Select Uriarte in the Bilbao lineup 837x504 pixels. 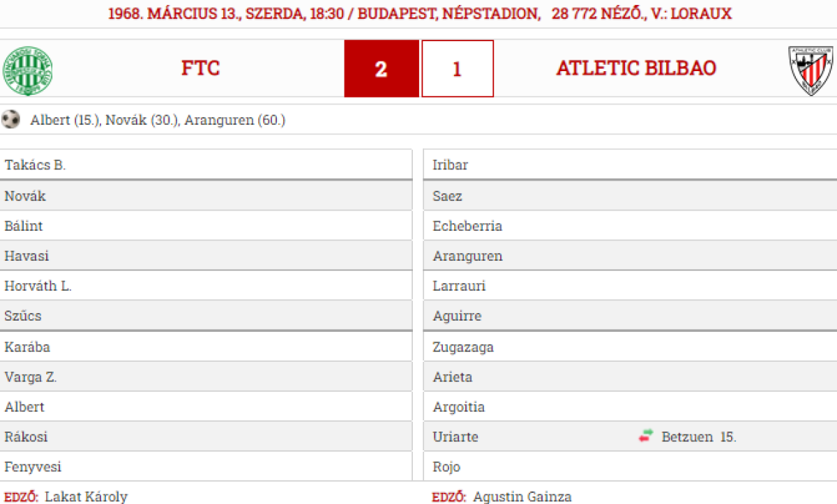(x=455, y=437)
